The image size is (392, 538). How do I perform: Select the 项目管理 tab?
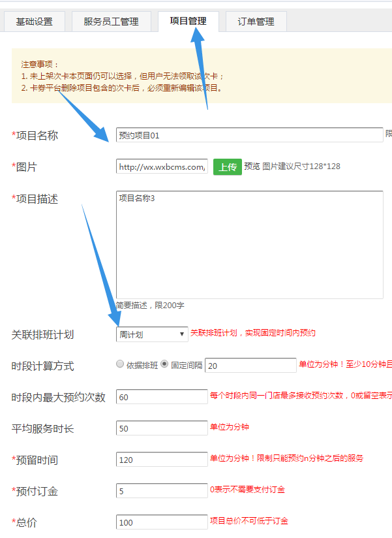click(x=188, y=21)
